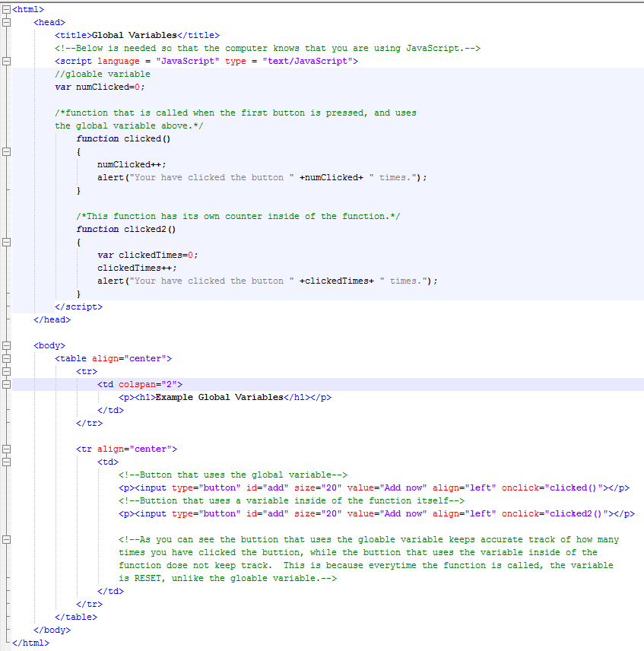
Task: Click the colspan="2" attribute
Action: click(148, 385)
